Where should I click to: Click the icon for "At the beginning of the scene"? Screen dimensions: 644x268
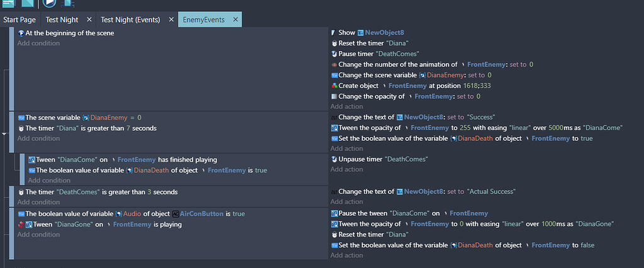coord(21,33)
